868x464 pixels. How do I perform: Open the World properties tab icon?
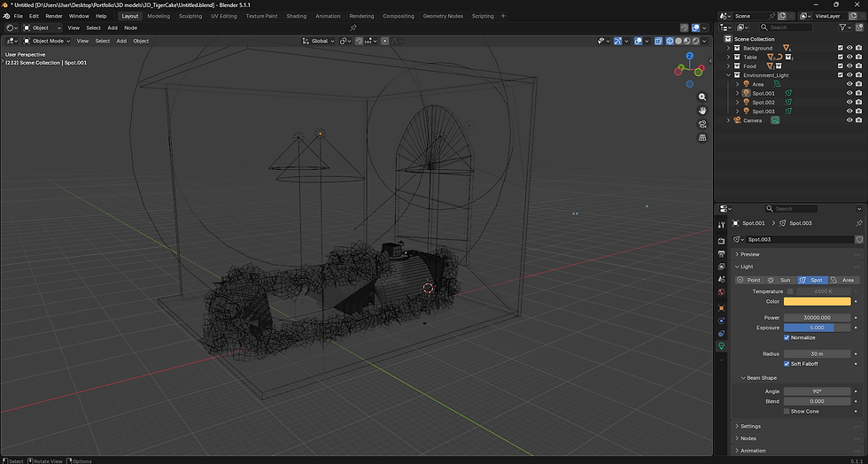pos(721,292)
